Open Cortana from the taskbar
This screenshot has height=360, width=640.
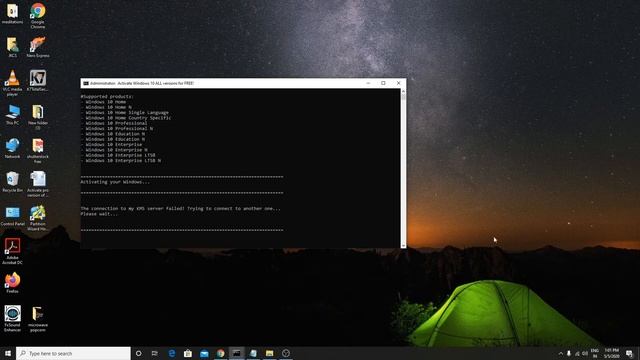pyautogui.click(x=138, y=353)
